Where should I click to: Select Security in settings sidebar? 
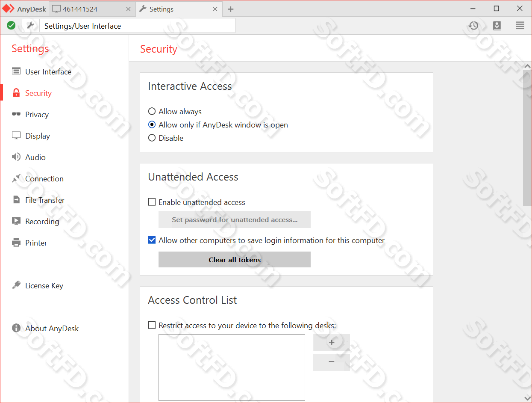pos(38,93)
